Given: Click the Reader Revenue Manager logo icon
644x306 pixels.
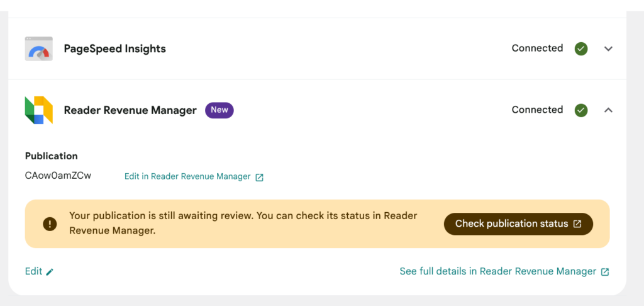Looking at the screenshot, I should tap(38, 110).
